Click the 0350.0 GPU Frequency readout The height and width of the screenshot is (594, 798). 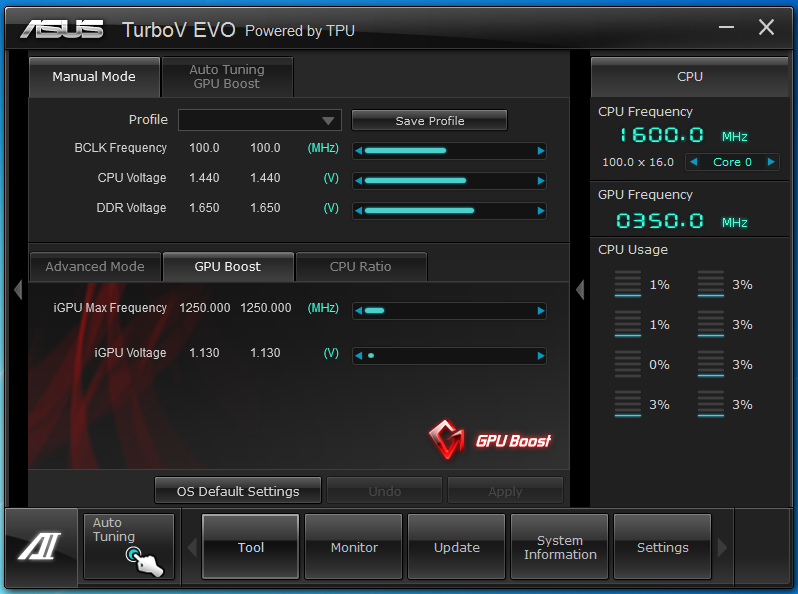point(660,221)
